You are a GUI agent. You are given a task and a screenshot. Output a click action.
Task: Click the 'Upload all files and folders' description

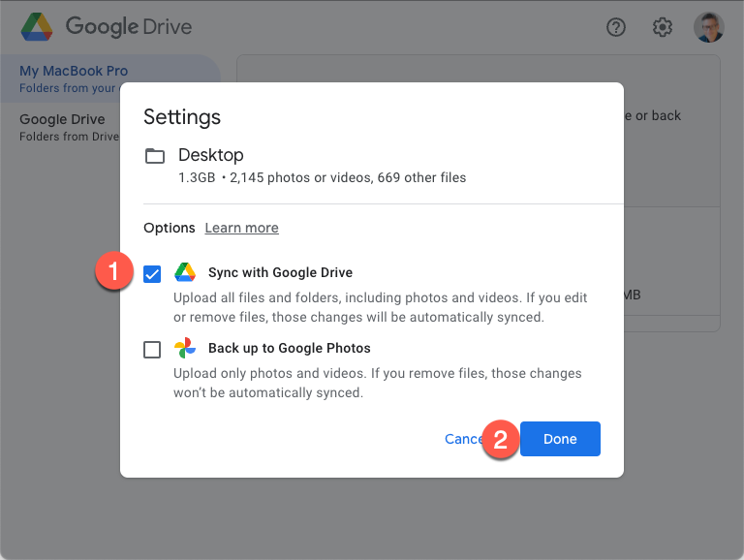coord(380,307)
